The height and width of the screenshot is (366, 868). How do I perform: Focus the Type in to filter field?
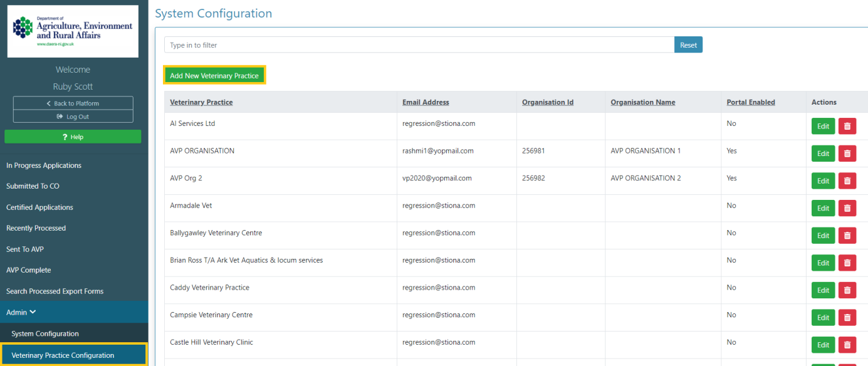tap(419, 45)
